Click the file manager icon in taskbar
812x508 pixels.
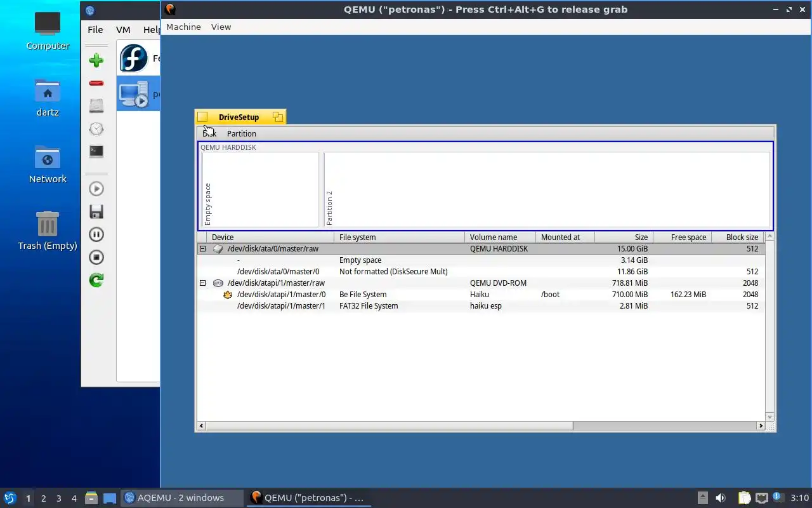click(x=91, y=498)
